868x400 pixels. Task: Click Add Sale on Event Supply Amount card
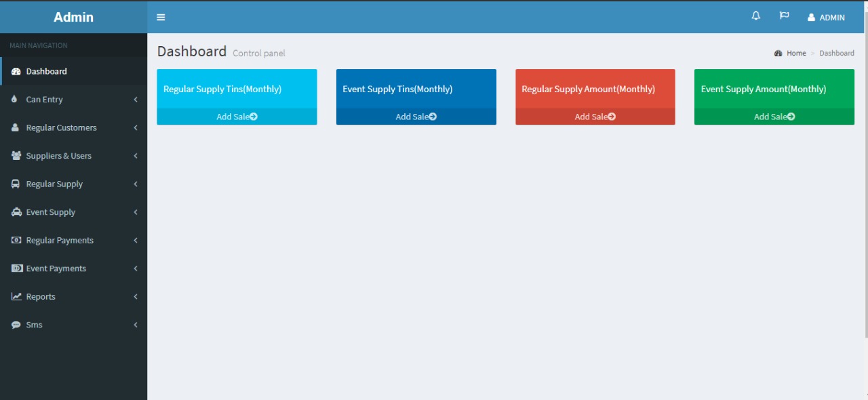pos(774,116)
